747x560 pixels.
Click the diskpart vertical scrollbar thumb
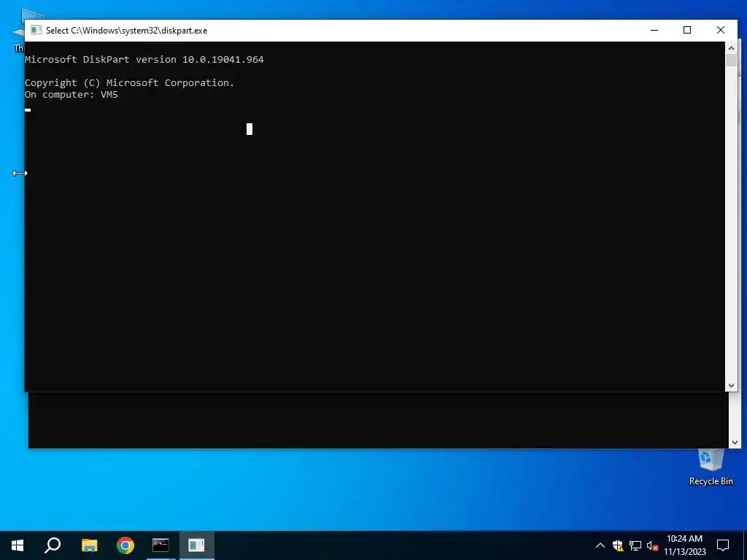click(x=731, y=61)
